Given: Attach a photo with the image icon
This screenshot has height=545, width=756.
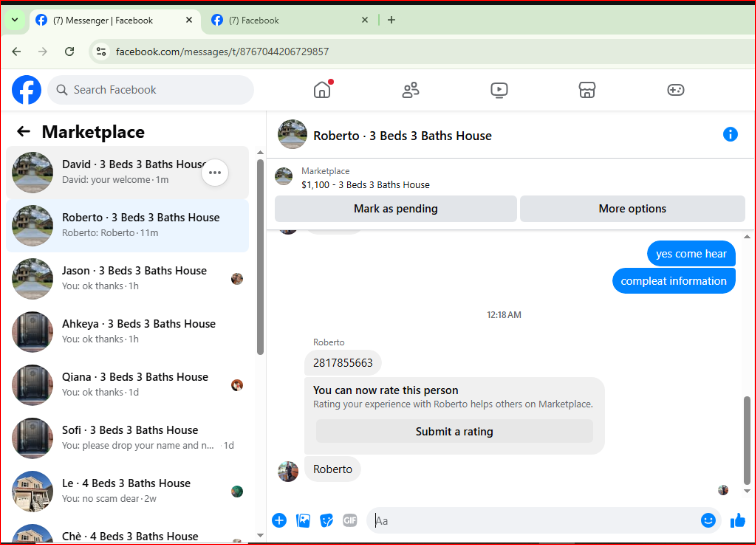Looking at the screenshot, I should (303, 520).
